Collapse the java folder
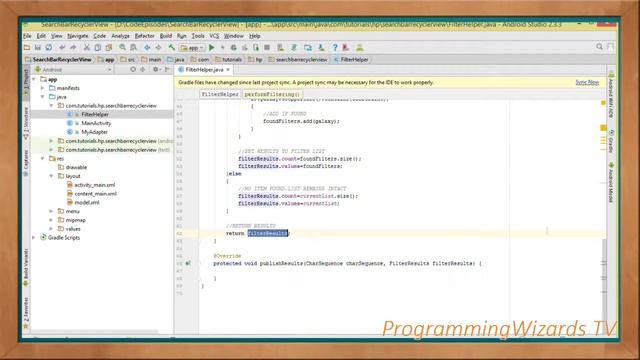 (43, 97)
